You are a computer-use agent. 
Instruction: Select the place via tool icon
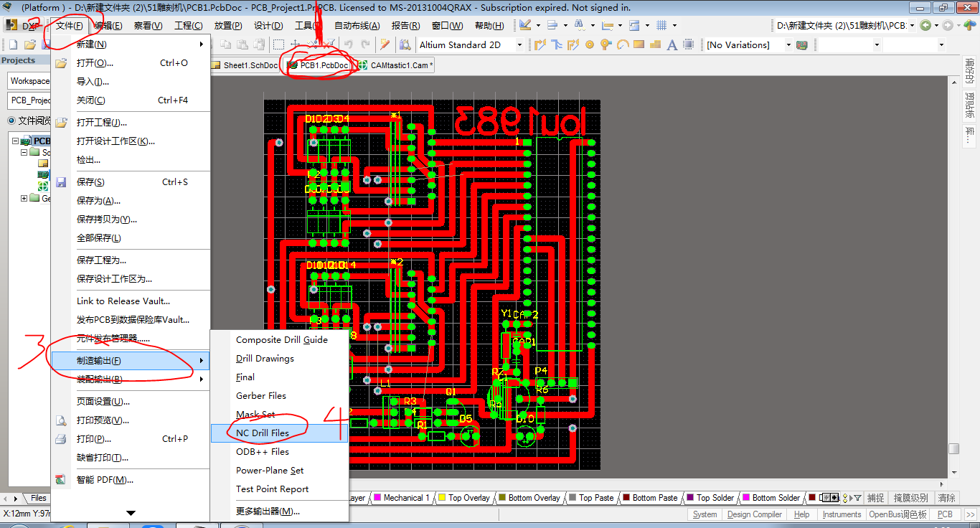pyautogui.click(x=606, y=44)
